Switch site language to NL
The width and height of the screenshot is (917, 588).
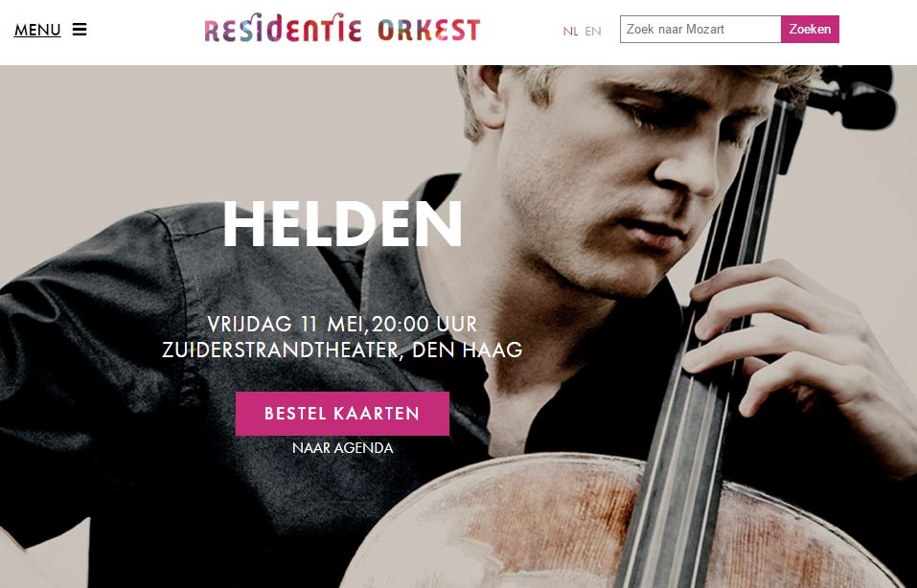coord(570,31)
